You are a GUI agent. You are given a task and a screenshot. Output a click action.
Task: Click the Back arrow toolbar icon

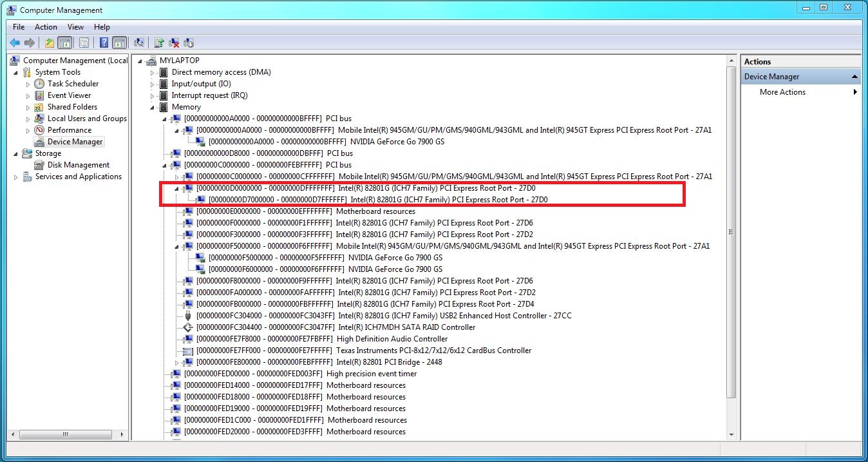(15, 43)
